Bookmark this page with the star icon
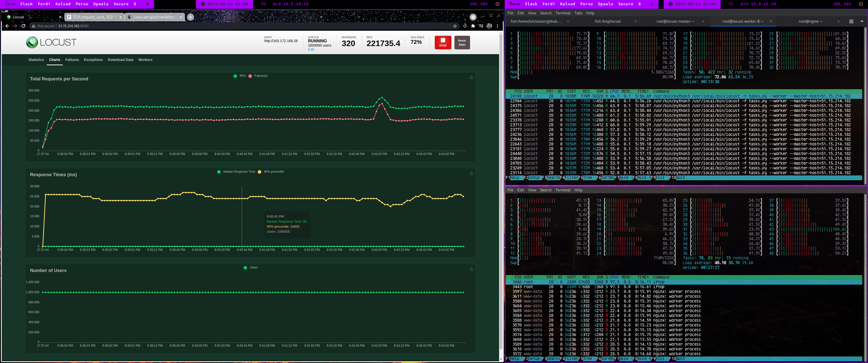Screen dimensions: 868x363 [x=455, y=26]
